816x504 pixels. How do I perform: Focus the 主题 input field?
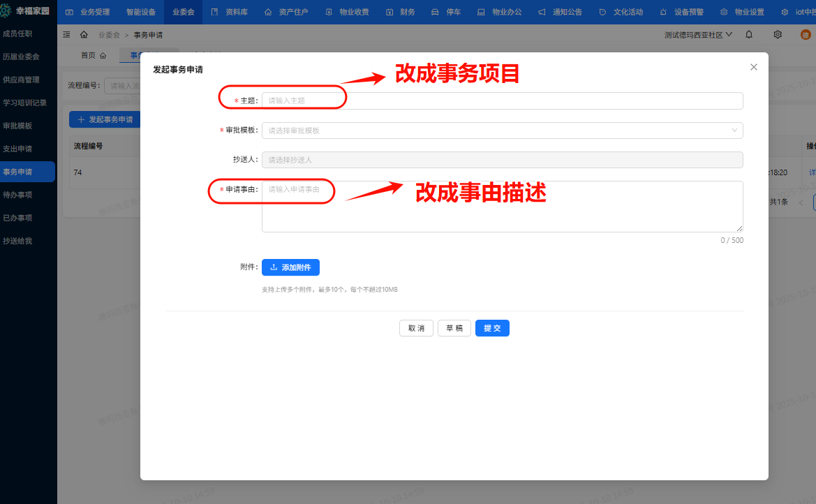coord(502,101)
